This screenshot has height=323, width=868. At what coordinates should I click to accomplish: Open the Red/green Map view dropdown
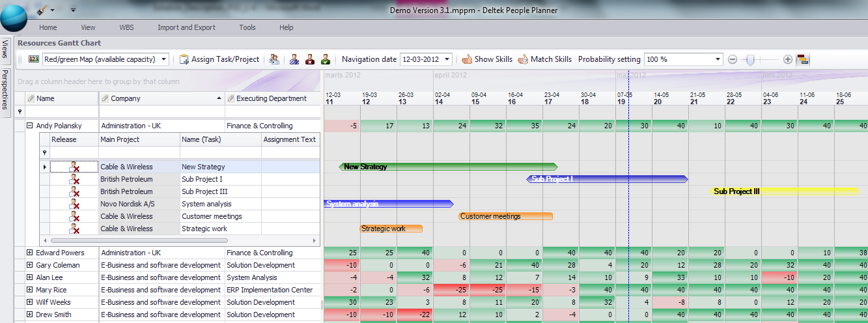163,59
